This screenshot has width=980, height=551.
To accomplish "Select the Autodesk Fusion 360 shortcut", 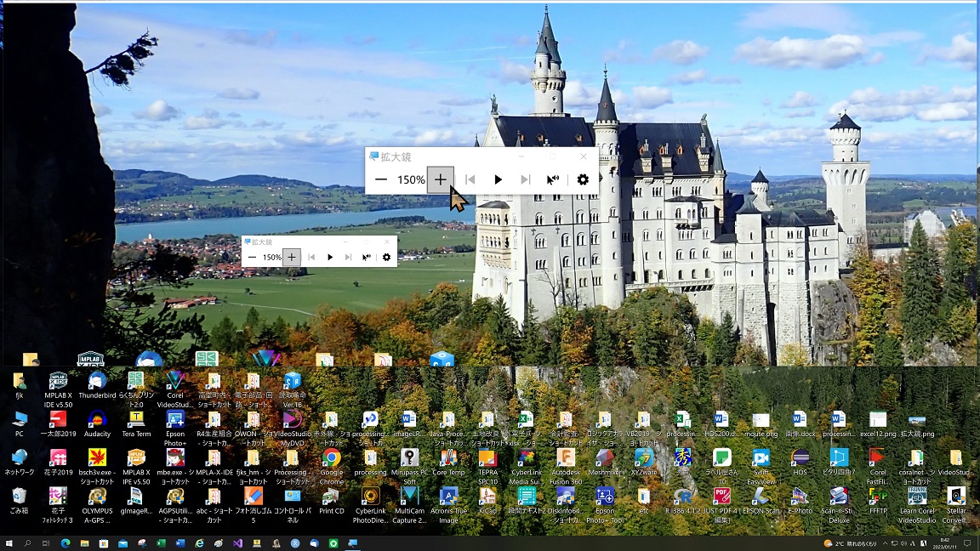I will coord(566,458).
